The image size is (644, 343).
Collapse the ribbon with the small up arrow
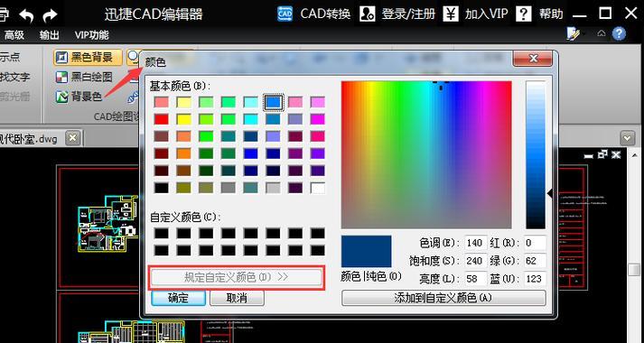coord(602,33)
